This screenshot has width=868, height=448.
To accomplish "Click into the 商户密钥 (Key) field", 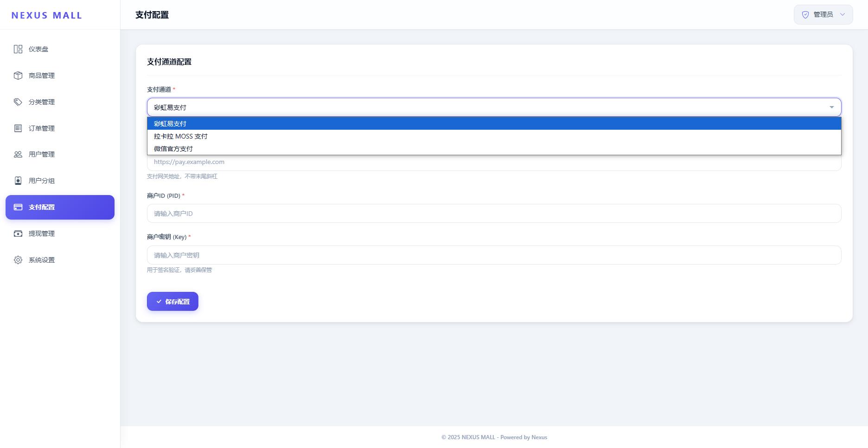I will tap(494, 255).
